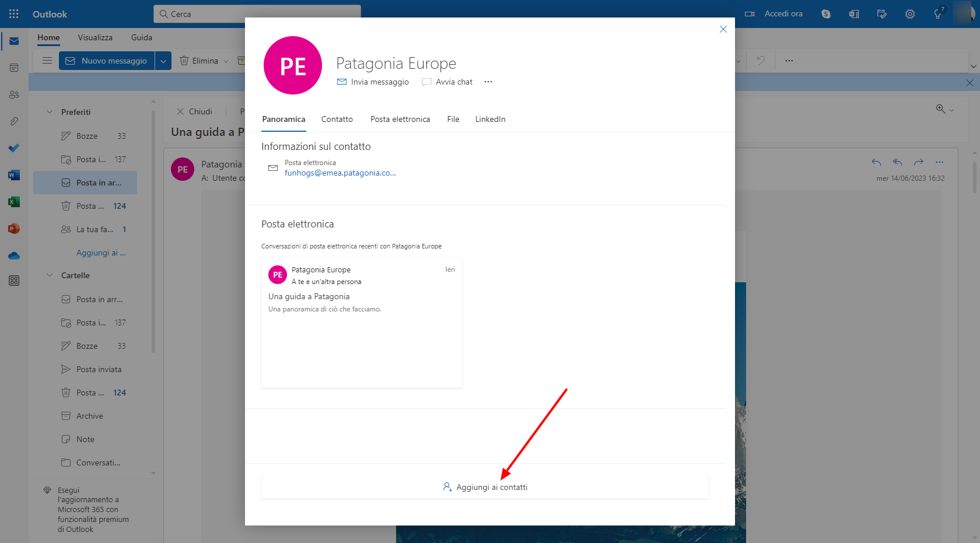The width and height of the screenshot is (980, 543).
Task: Open Posta inviata folder
Action: coord(85,369)
